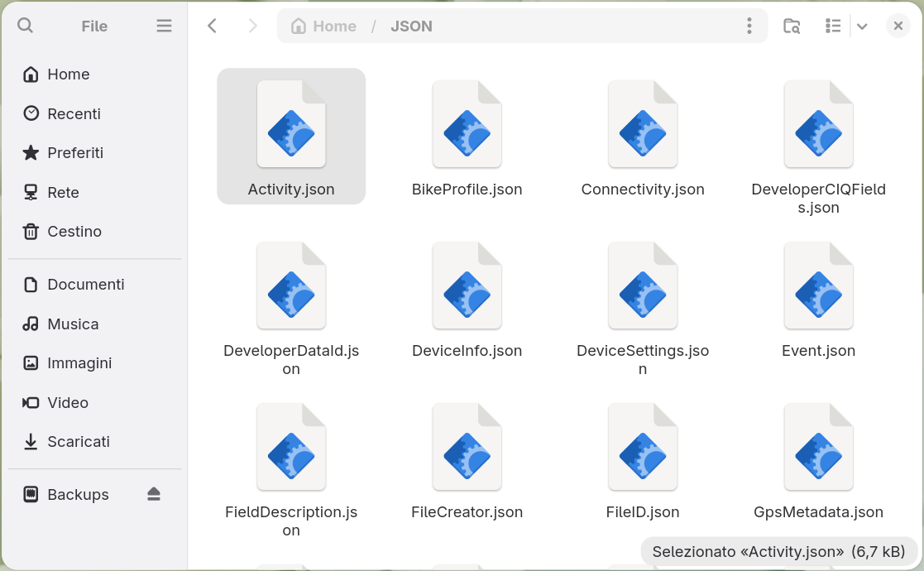Open Preferiti in the sidebar
The width and height of the screenshot is (924, 571).
95,152
